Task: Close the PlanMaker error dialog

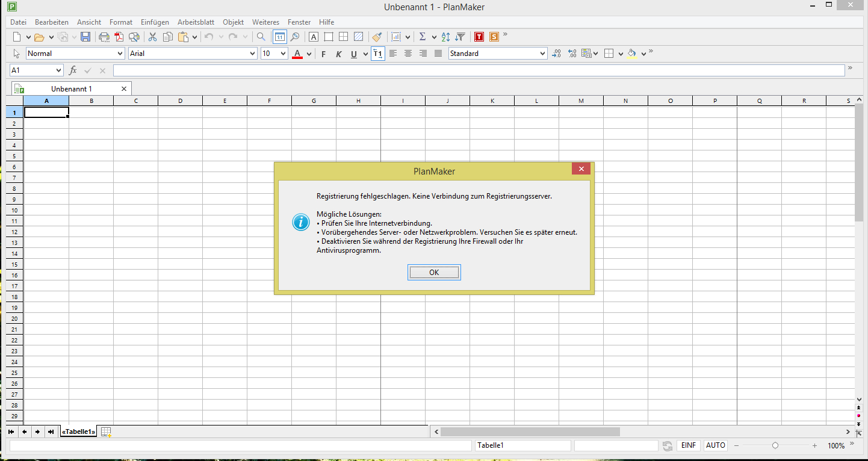Action: tap(581, 169)
